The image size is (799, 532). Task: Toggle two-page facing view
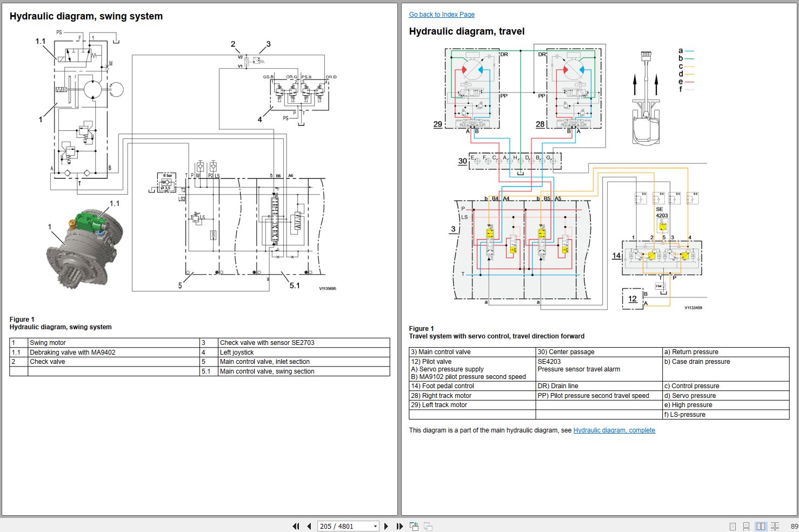761,526
